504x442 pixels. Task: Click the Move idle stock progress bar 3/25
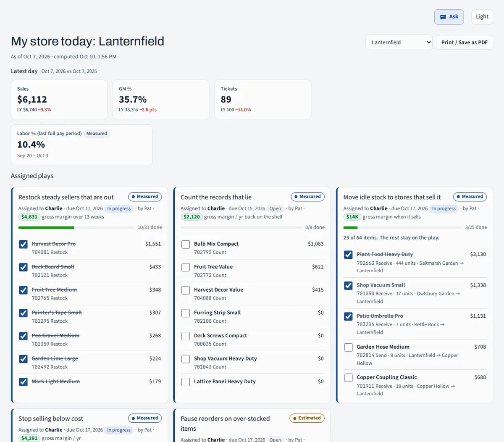pyautogui.click(x=402, y=228)
